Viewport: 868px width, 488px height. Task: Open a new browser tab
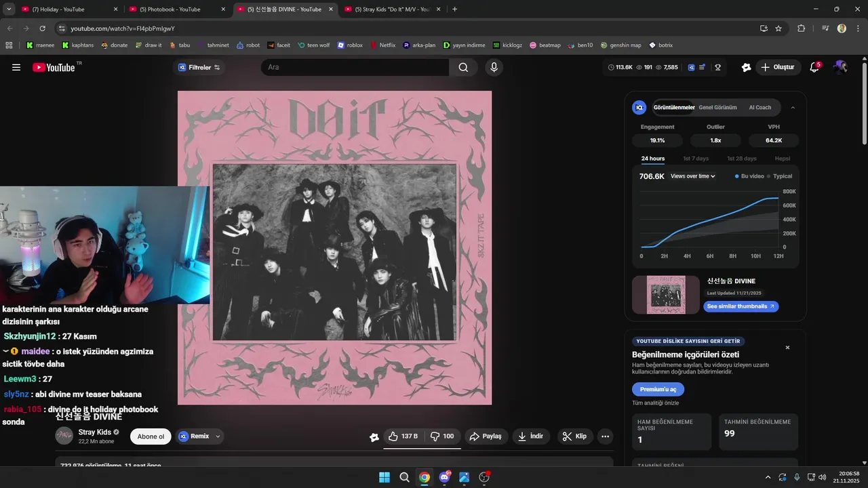pyautogui.click(x=454, y=9)
